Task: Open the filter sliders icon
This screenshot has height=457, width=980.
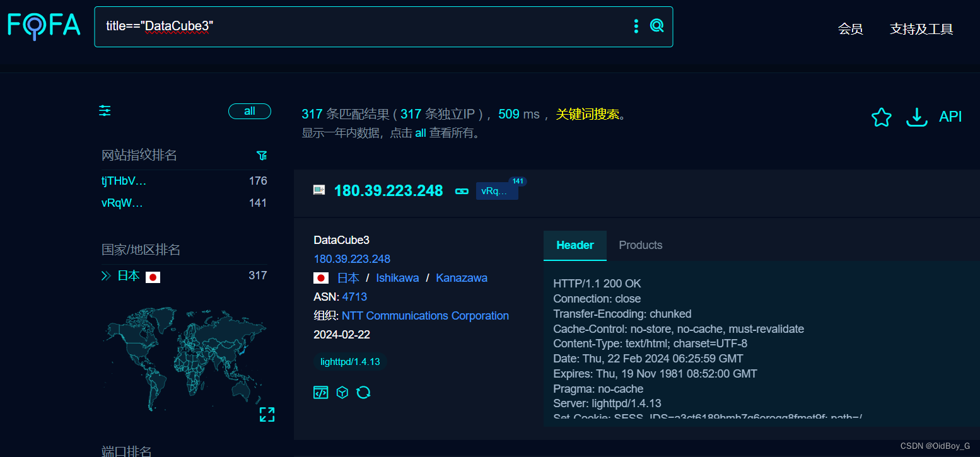Action: tap(105, 111)
